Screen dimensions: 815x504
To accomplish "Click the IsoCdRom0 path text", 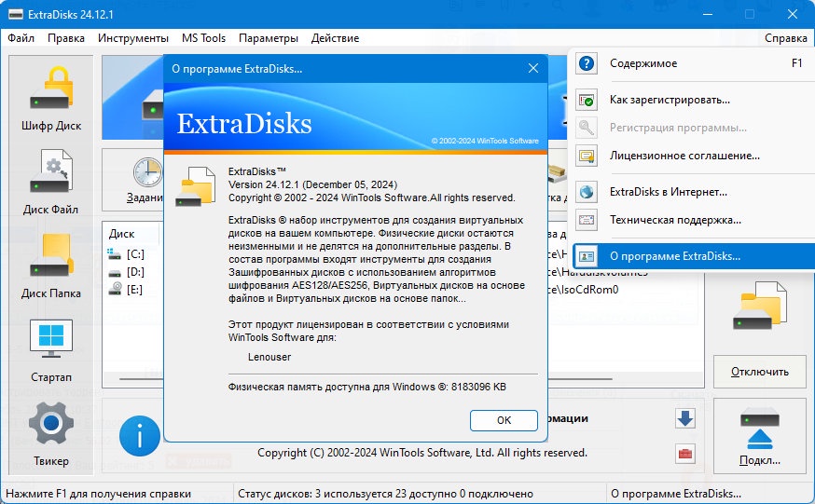I will click(x=588, y=290).
